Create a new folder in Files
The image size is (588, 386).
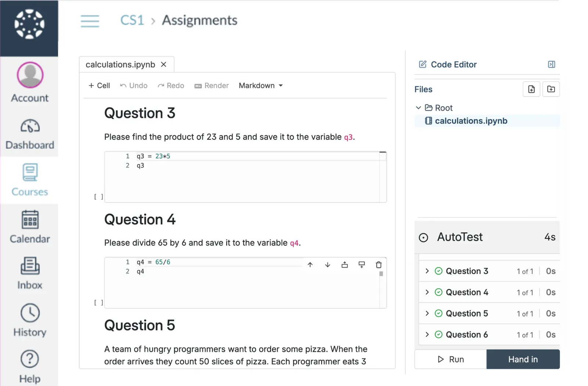[551, 89]
